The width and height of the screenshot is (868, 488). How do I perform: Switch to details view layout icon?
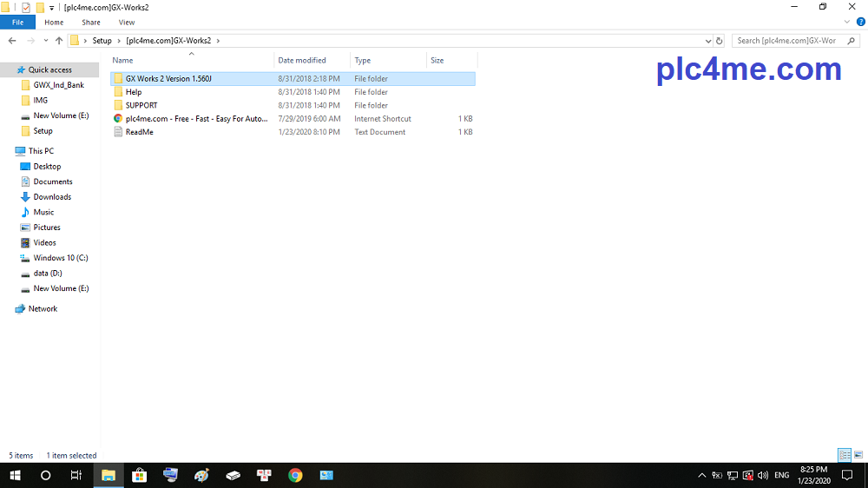845,455
